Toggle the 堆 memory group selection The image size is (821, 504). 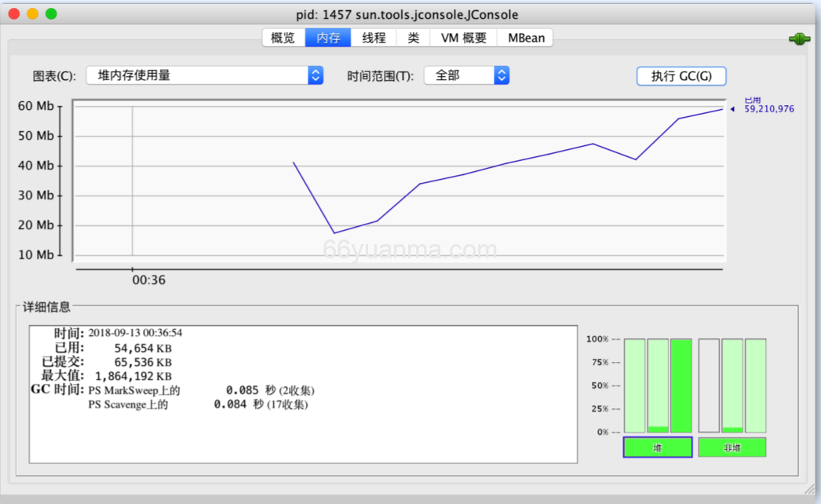click(x=657, y=446)
